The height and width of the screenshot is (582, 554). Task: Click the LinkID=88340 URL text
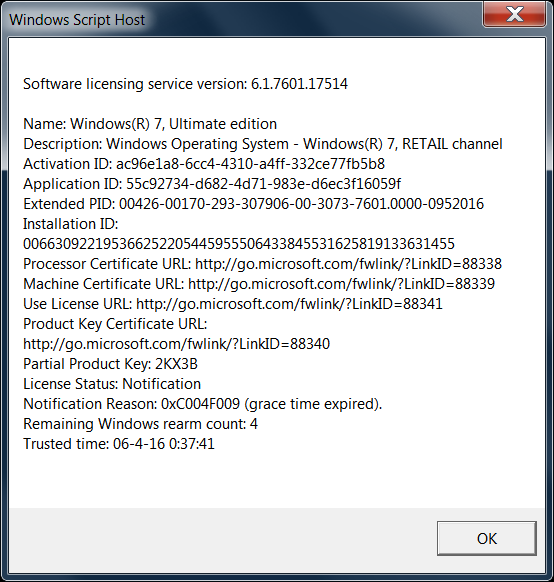pyautogui.click(x=176, y=344)
